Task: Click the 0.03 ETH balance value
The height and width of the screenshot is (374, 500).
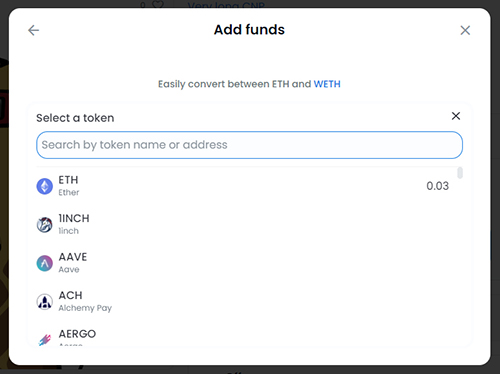Action: point(437,186)
